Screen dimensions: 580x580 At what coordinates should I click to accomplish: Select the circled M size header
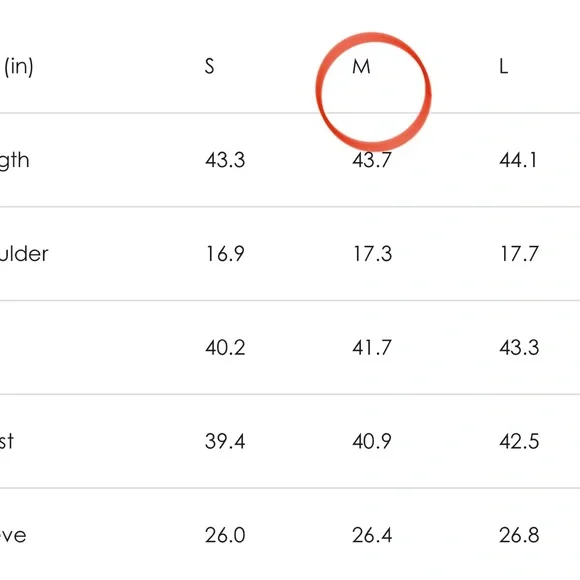[361, 67]
